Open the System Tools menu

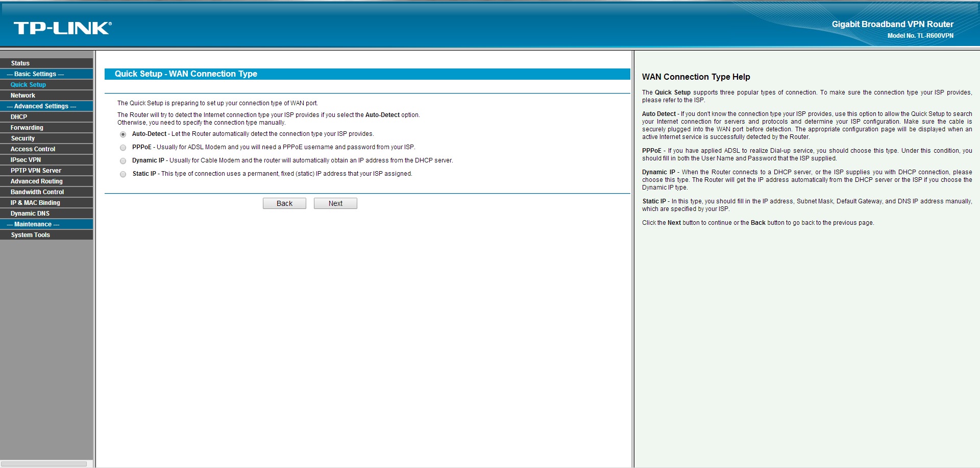[x=46, y=235]
